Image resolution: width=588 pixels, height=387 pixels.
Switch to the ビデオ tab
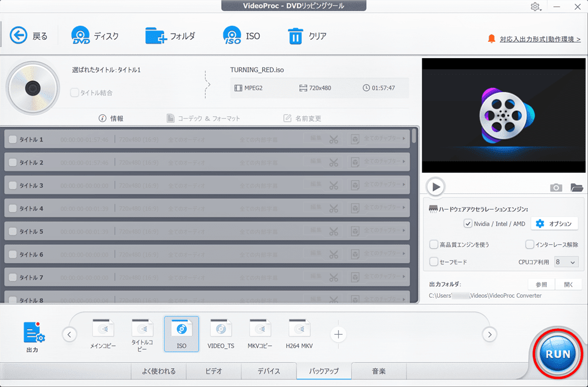click(x=213, y=371)
